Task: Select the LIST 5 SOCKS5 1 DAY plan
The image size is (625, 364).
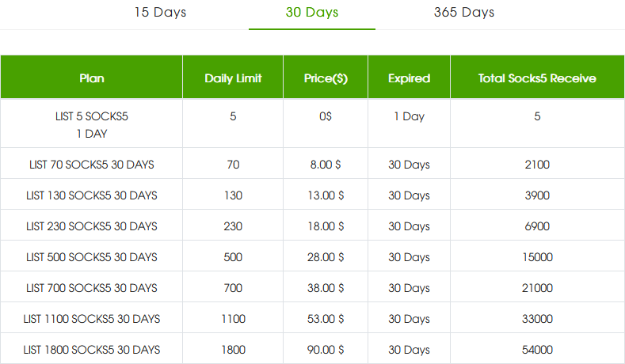Action: click(x=92, y=125)
